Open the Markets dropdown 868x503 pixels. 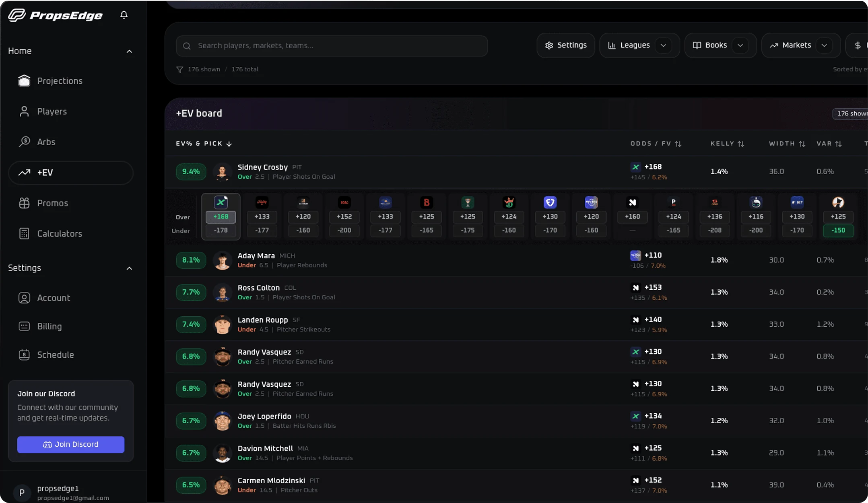click(x=801, y=45)
